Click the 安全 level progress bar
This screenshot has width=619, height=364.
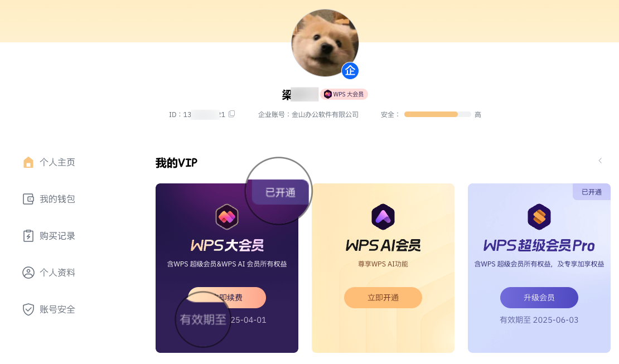[437, 114]
